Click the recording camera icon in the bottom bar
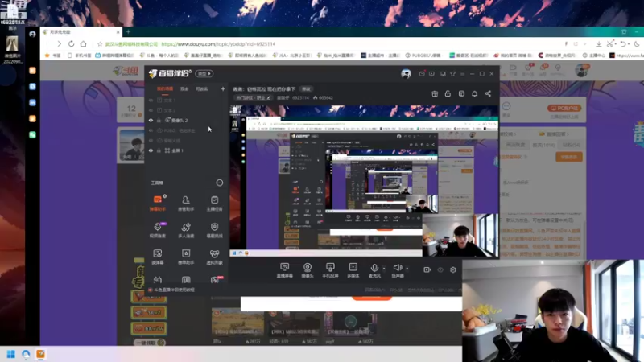This screenshot has height=362, width=644. tap(427, 269)
